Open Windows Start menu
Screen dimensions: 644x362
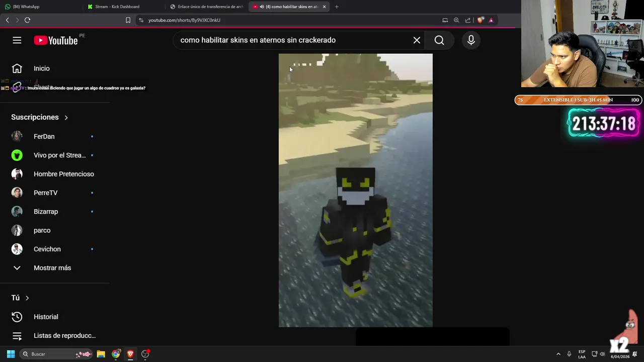11,354
